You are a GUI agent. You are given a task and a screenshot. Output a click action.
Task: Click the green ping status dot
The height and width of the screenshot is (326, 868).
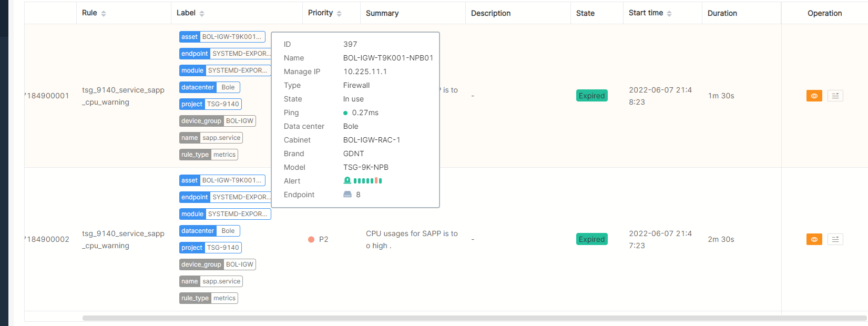coord(345,113)
